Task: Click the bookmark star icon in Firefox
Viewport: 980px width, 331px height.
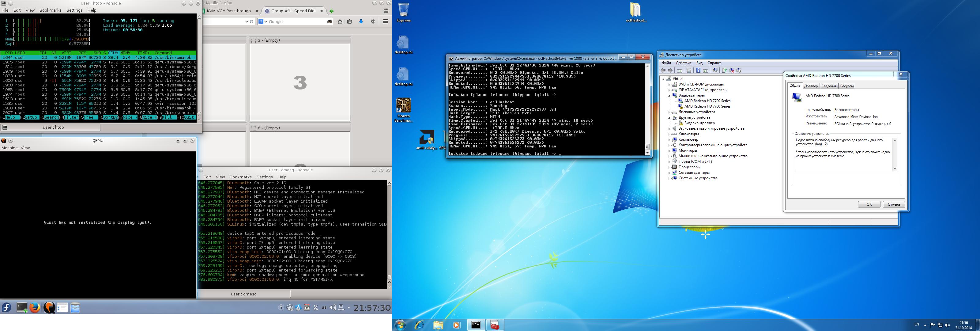Action: coord(340,22)
